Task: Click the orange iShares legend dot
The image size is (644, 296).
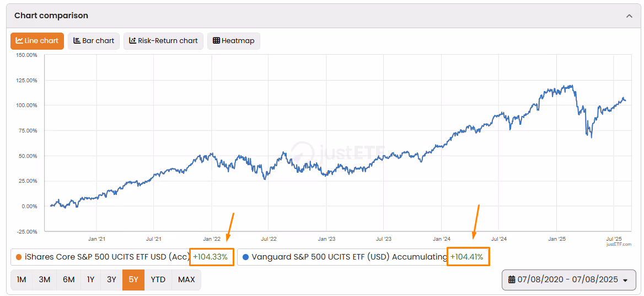Action: [18, 257]
